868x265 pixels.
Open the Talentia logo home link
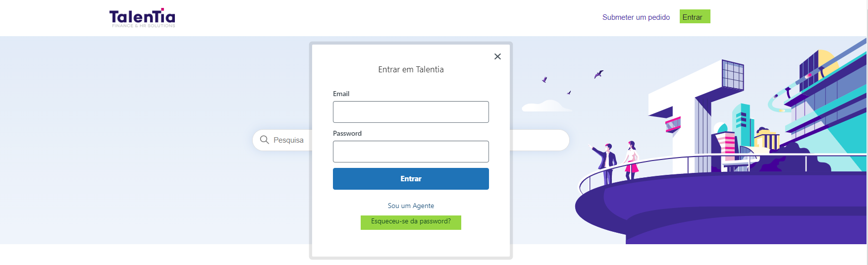(x=142, y=18)
